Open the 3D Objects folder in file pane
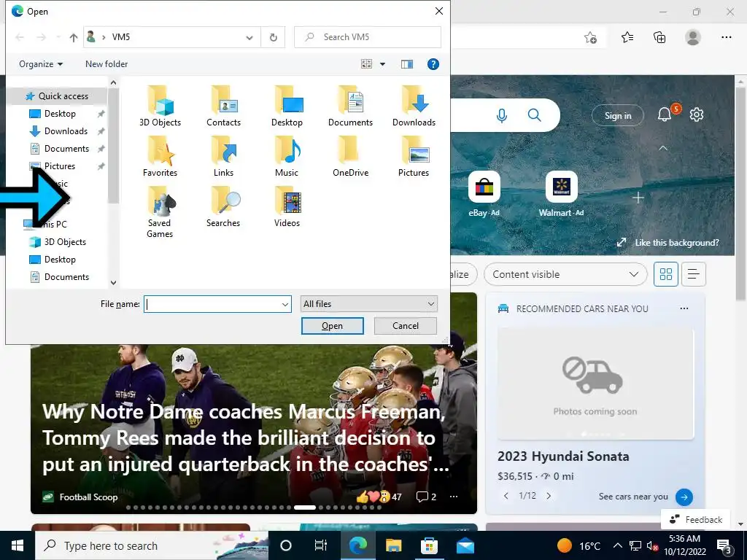This screenshot has width=747, height=560. tap(160, 106)
